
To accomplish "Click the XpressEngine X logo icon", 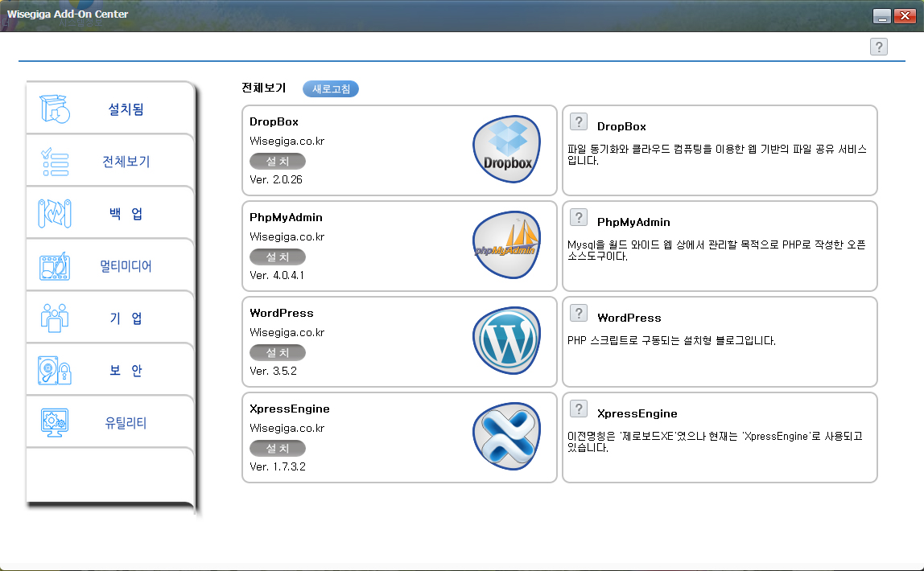I will 506,437.
